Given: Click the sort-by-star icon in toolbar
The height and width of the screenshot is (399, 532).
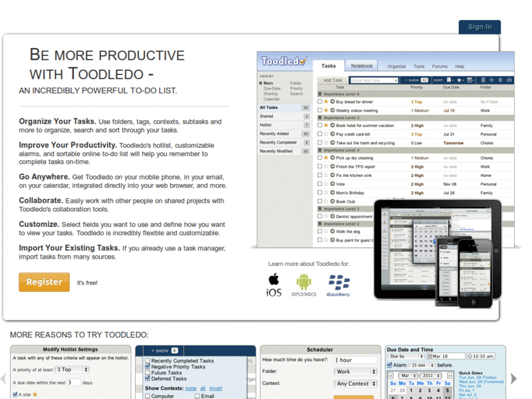Looking at the screenshot, I should point(459,80).
